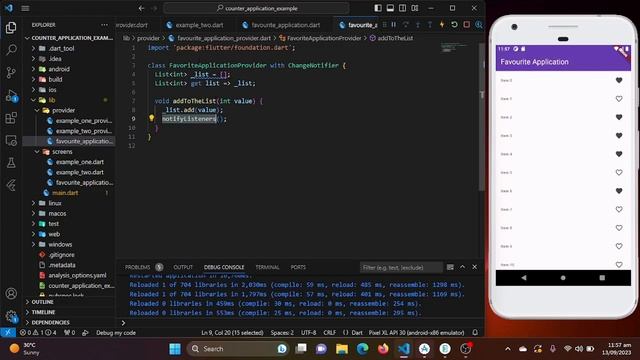
Task: Click the taskbar Search box
Action: click(x=238, y=349)
